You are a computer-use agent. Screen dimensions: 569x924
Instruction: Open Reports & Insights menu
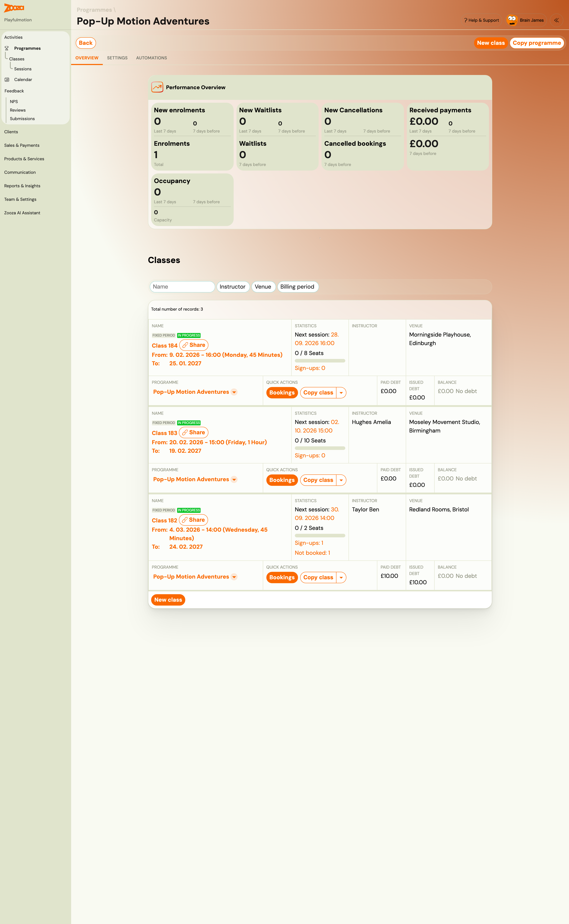tap(22, 186)
